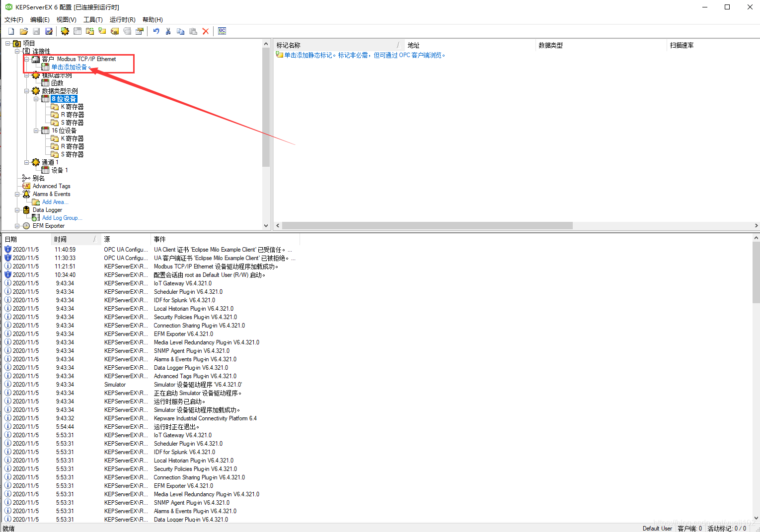Click the red Delete X toolbar icon

tap(206, 31)
